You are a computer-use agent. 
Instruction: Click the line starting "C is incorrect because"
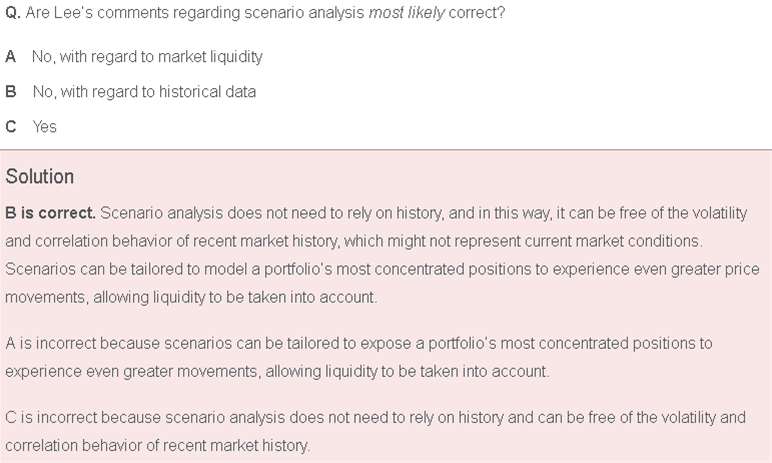(375, 418)
